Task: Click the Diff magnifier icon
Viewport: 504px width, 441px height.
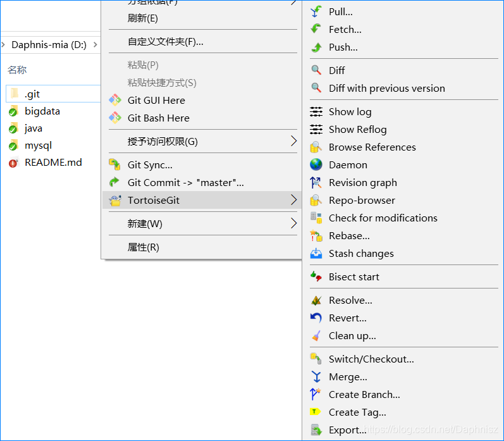Action: coord(316,70)
